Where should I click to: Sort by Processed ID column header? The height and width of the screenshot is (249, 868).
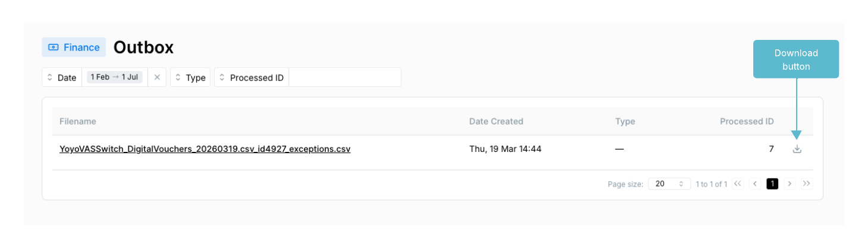coord(747,122)
